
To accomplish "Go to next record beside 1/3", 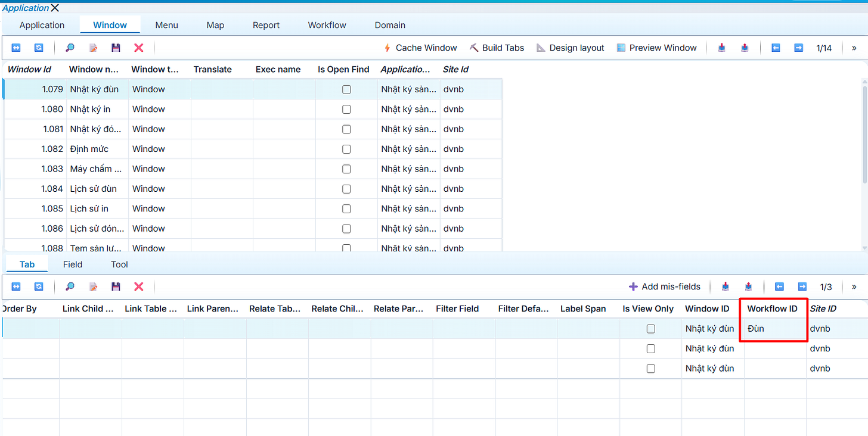I will coord(802,286).
